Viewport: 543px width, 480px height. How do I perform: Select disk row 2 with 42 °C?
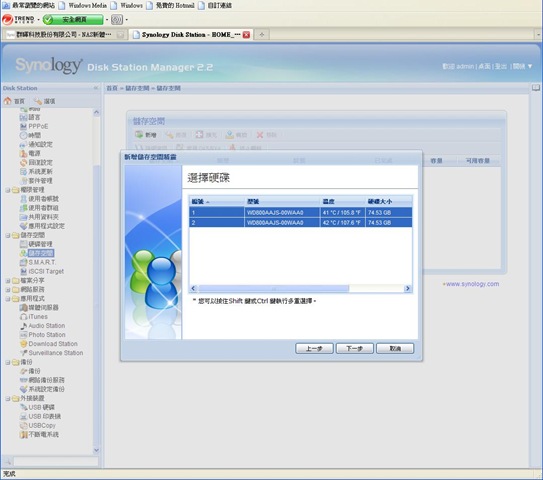coord(301,222)
